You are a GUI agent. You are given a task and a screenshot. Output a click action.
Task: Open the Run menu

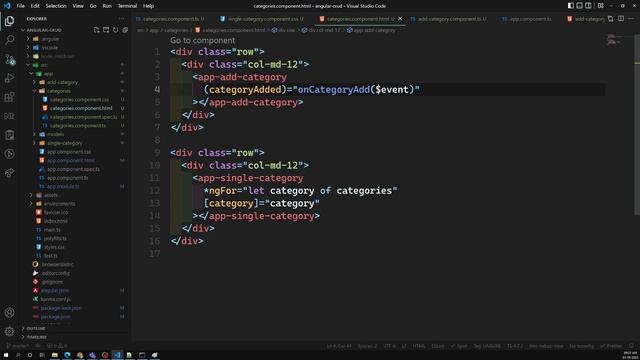107,6
